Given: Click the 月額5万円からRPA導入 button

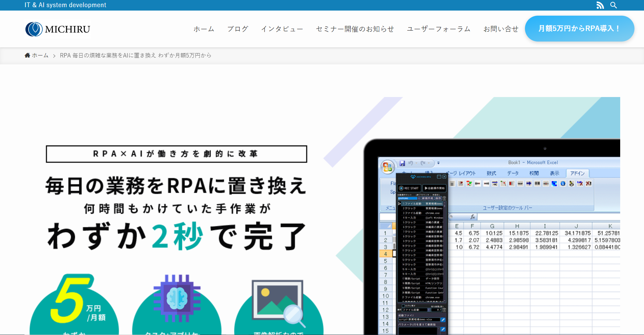Looking at the screenshot, I should (579, 29).
